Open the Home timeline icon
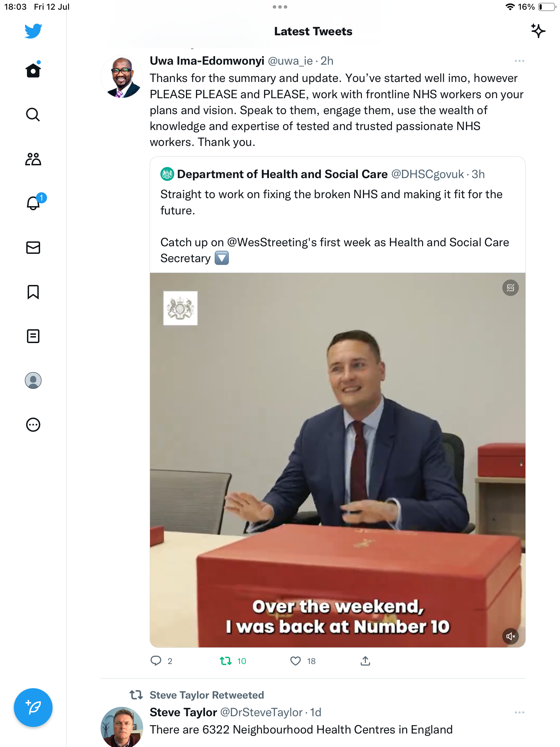The height and width of the screenshot is (747, 560). coord(33,71)
